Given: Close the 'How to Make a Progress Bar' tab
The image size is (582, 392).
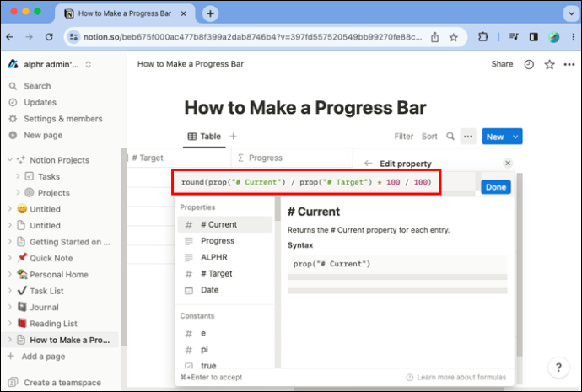Looking at the screenshot, I should (x=183, y=13).
